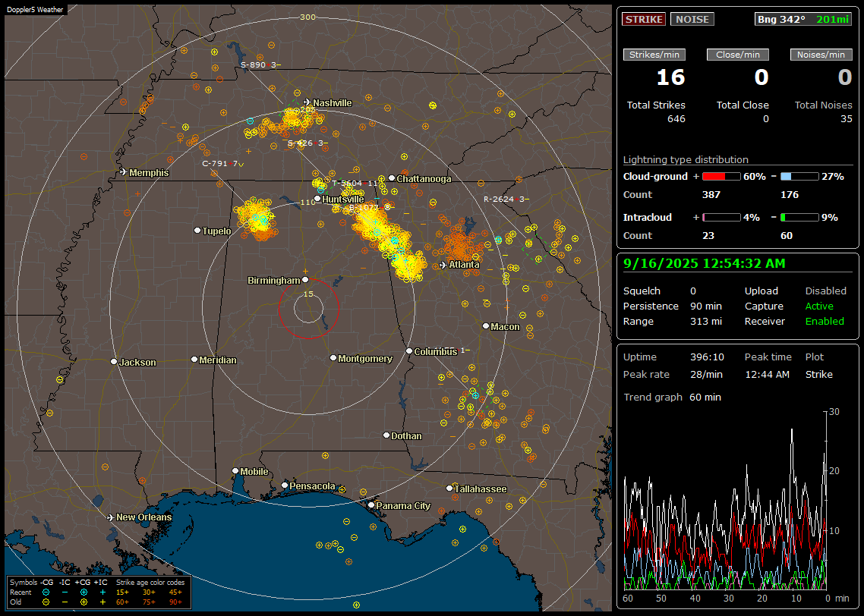This screenshot has height=616, width=864.
Task: Click the 45+ strike age color code
Action: (x=176, y=592)
